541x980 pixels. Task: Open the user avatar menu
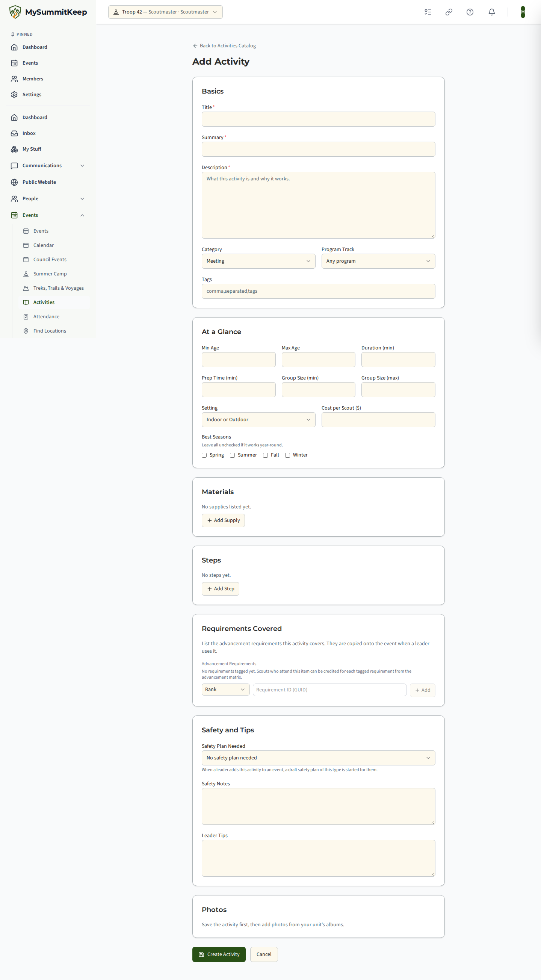click(523, 12)
